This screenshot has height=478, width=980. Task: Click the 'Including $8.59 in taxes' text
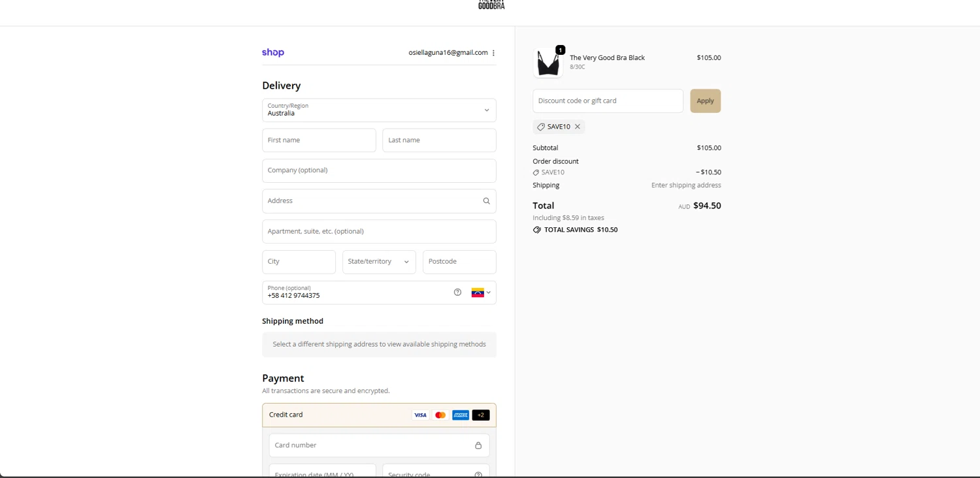(568, 218)
